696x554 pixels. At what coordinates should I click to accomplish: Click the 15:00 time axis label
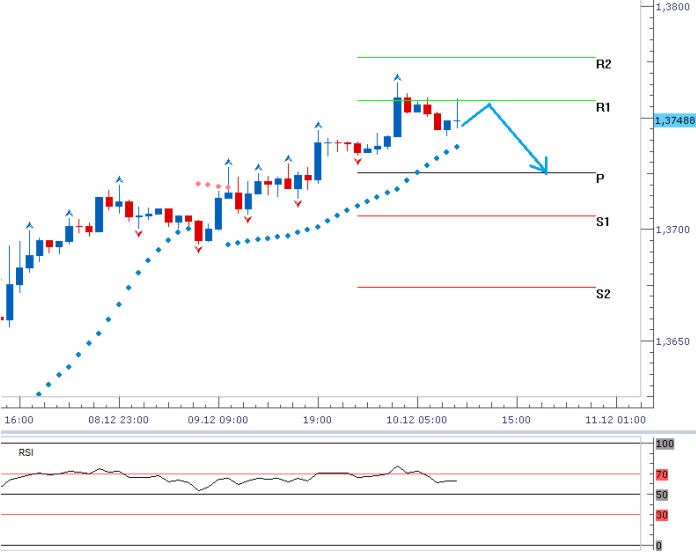pos(516,420)
